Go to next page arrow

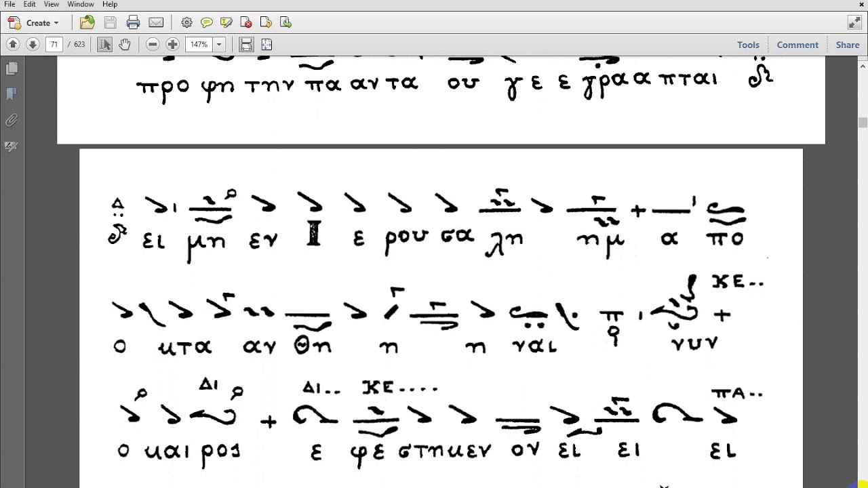(33, 45)
